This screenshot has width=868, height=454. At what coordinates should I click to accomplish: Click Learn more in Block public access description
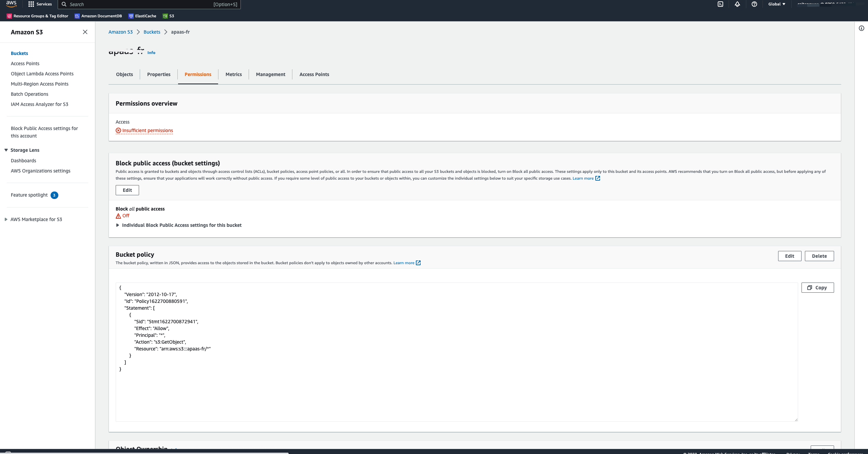(x=583, y=178)
